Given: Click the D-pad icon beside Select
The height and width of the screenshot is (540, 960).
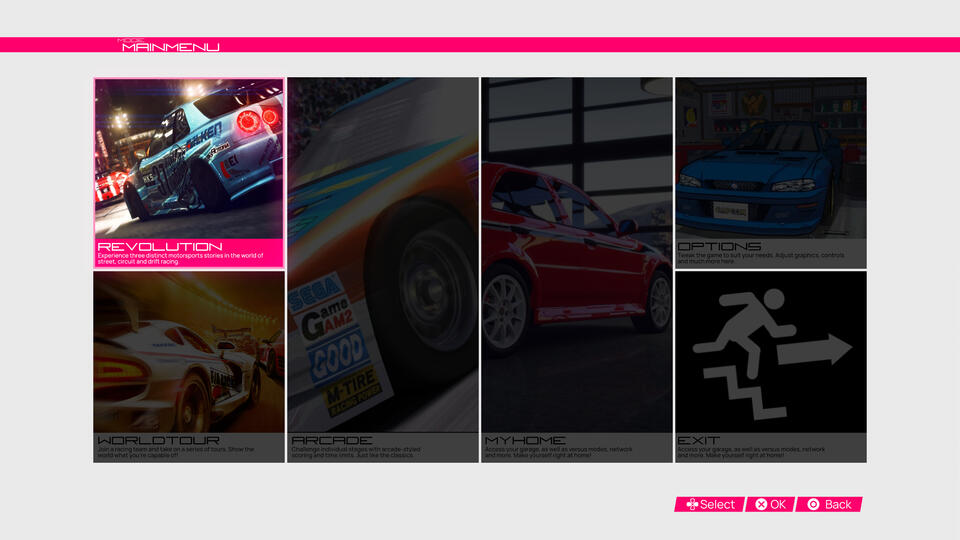Looking at the screenshot, I should click(x=691, y=505).
